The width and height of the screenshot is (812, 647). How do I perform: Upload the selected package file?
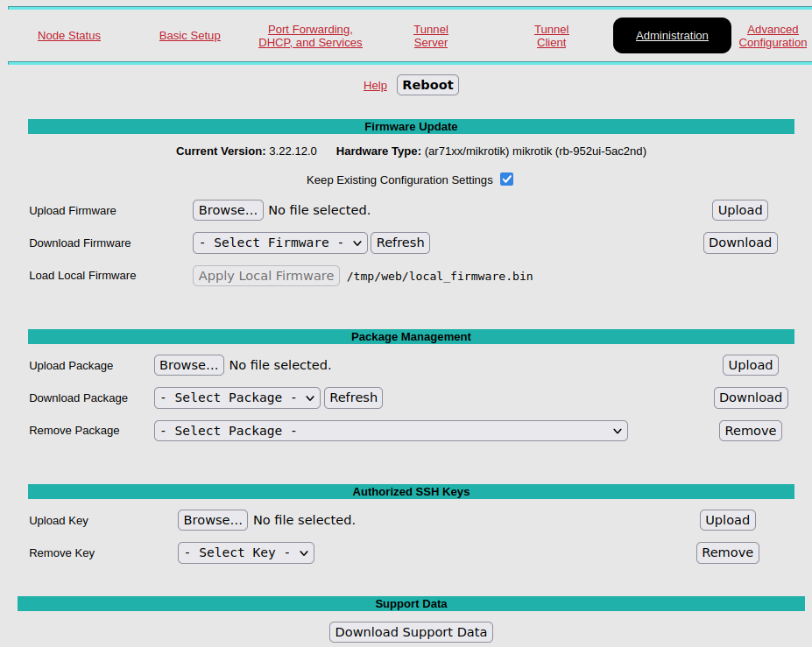[751, 365]
